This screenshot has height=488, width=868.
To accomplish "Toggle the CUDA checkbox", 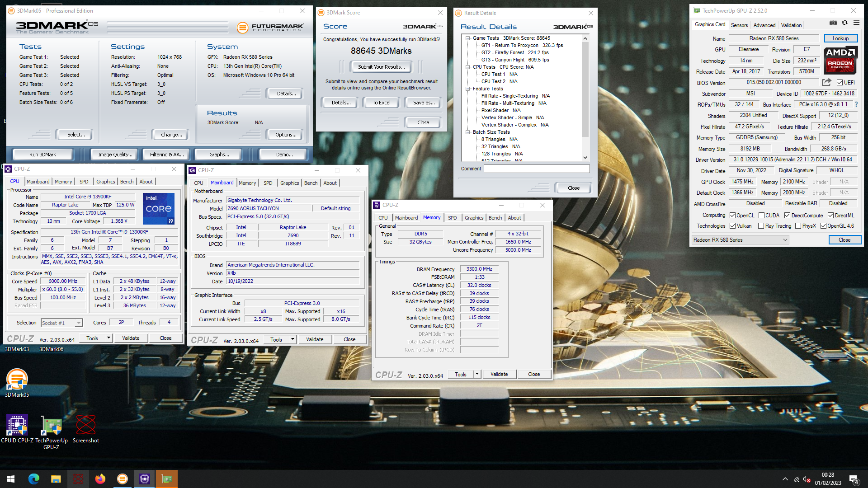I will coord(761,216).
